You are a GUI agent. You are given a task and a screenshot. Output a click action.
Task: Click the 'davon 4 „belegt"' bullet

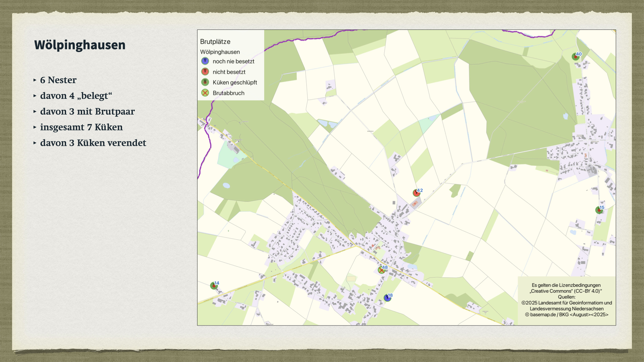click(x=76, y=96)
